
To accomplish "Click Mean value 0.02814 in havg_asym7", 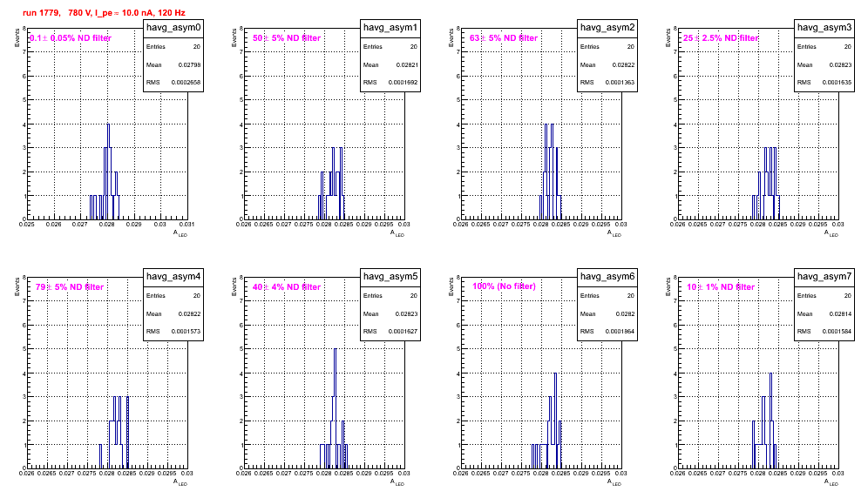I will pyautogui.click(x=840, y=313).
